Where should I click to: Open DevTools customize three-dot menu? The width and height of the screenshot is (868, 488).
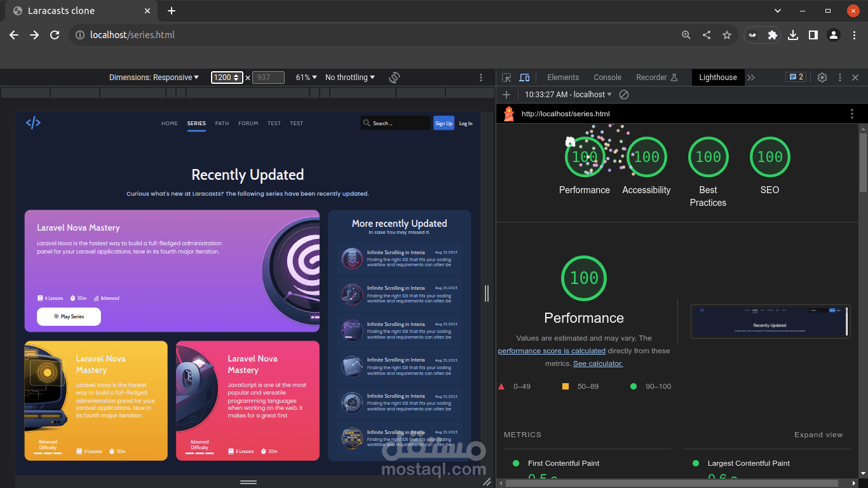[840, 78]
